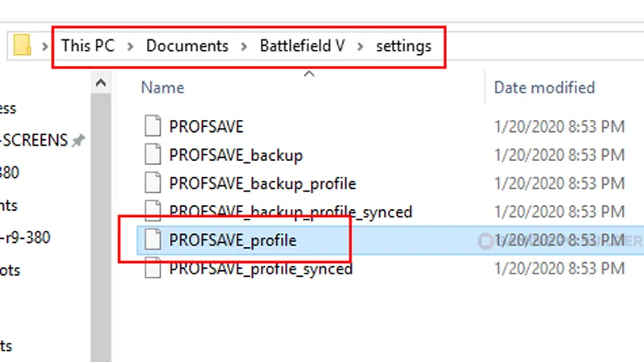Click the navigation pane scrollbar track
The width and height of the screenshot is (644, 362).
(x=101, y=228)
